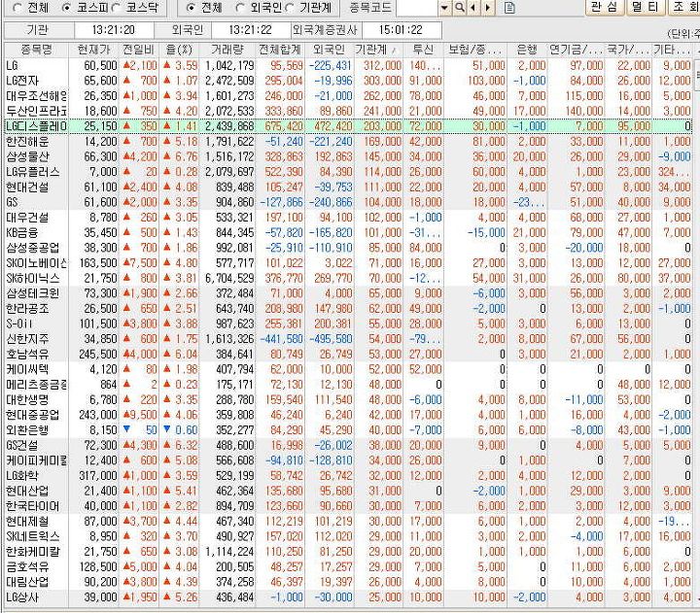
Task: Select the 현대건설 stock name
Action: 27,187
